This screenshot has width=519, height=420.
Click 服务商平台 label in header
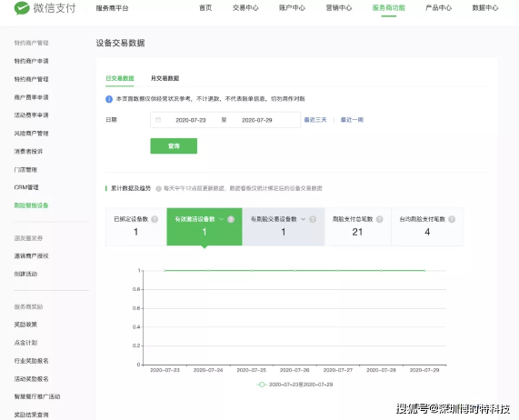[x=112, y=8]
